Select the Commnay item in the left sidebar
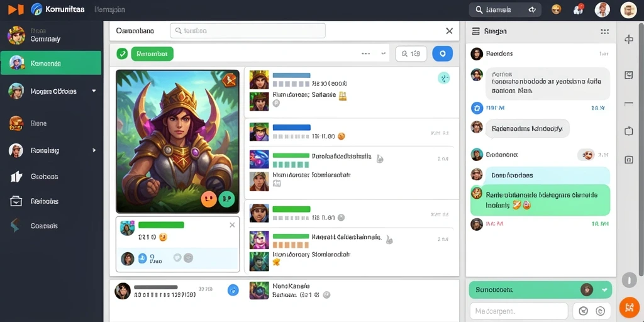Viewport: 644px width, 322px height. pos(51,36)
